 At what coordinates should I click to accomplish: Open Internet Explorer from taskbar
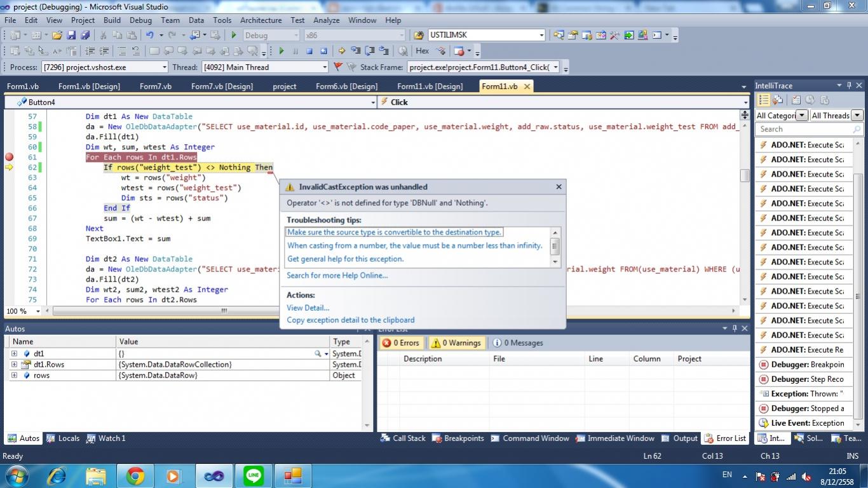pyautogui.click(x=57, y=475)
